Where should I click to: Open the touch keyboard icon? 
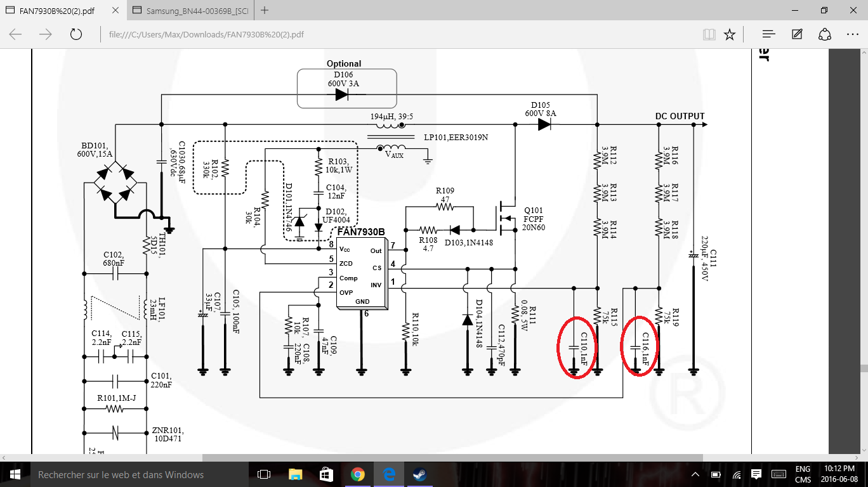coord(778,474)
